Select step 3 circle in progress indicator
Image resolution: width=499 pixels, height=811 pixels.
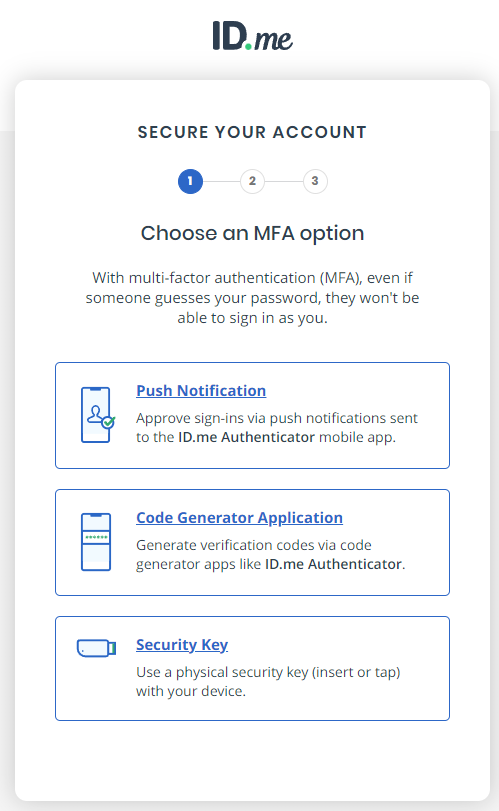315,181
